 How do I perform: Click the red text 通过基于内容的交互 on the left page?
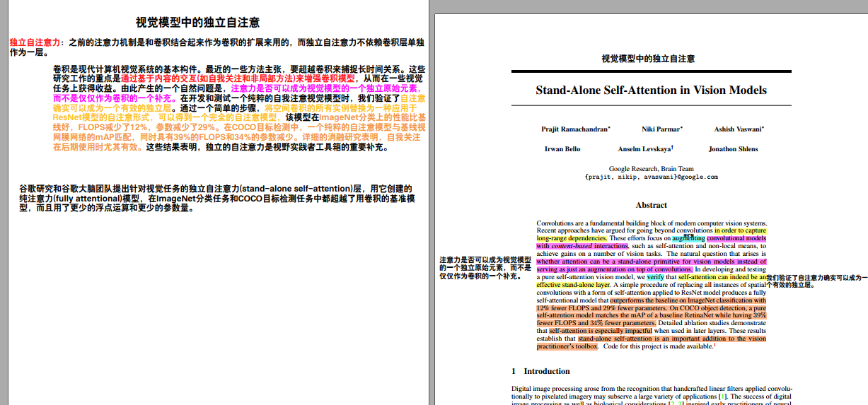coord(159,79)
